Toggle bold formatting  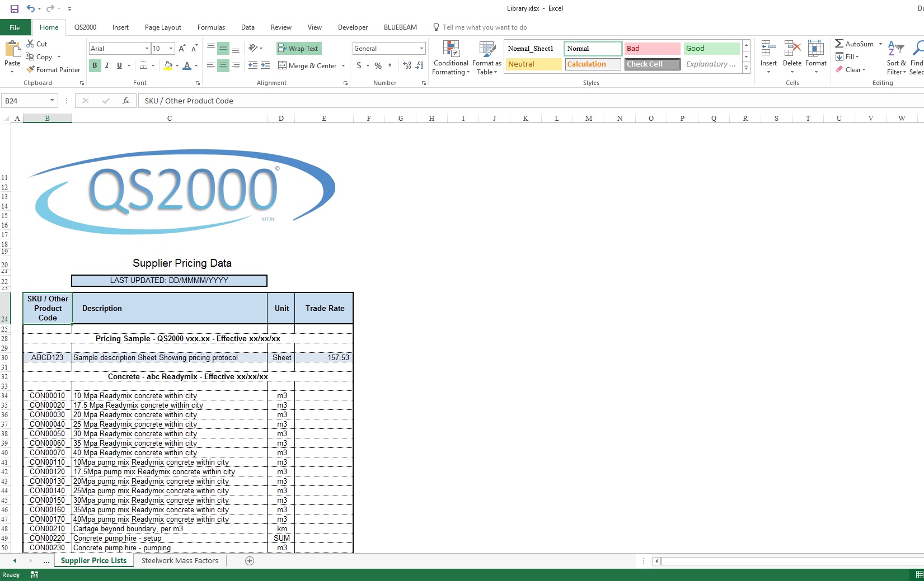click(95, 65)
